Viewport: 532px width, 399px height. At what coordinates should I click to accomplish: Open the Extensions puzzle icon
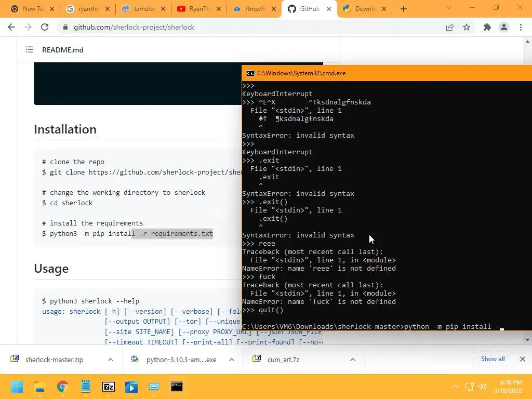487,27
